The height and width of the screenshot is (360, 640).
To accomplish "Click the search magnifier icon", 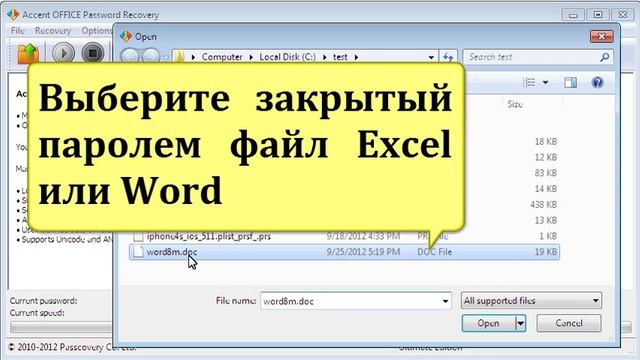I will 604,57.
